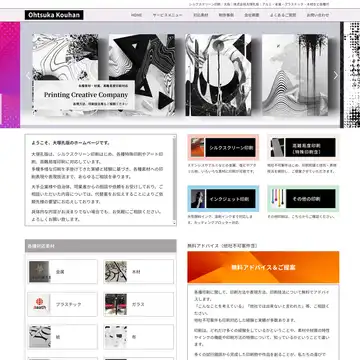Click the circular marble artwork slide
Screen dimensions: 360x360
click(218, 75)
